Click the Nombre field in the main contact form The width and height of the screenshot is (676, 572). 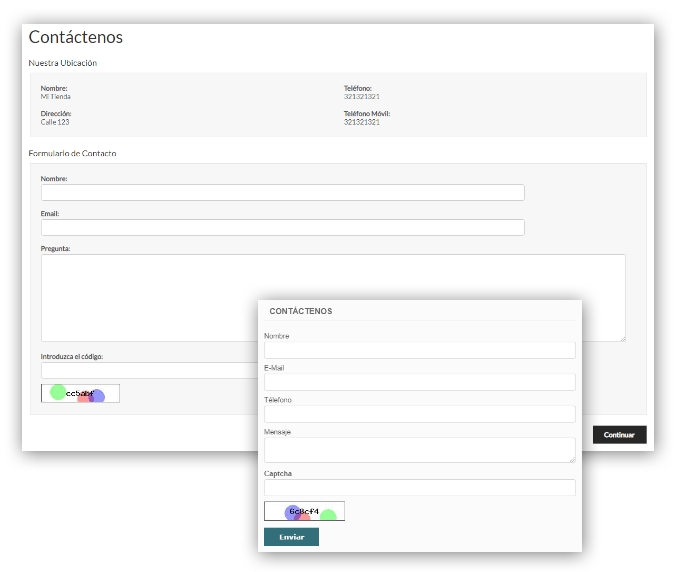click(282, 193)
